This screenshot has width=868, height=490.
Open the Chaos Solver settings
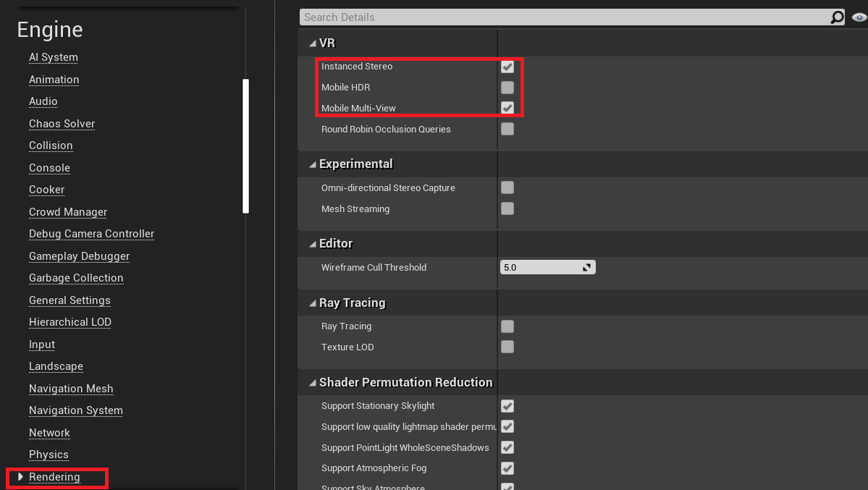(x=62, y=124)
